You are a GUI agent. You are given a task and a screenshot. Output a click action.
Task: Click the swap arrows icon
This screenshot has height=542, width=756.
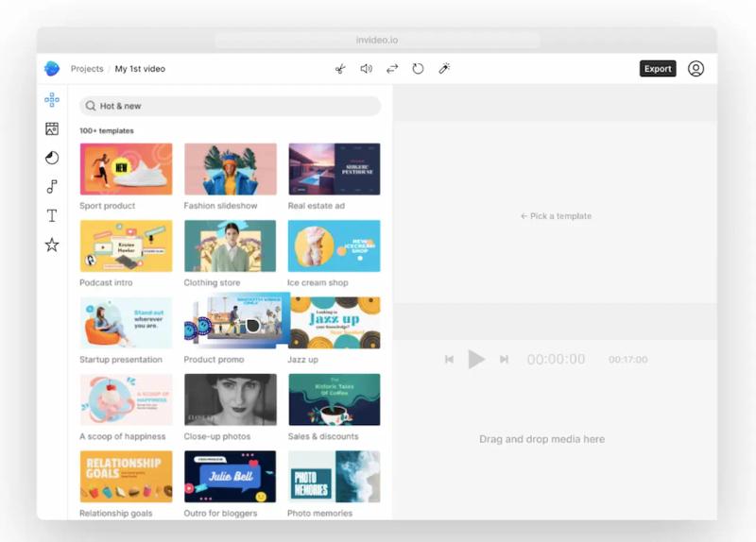[392, 69]
